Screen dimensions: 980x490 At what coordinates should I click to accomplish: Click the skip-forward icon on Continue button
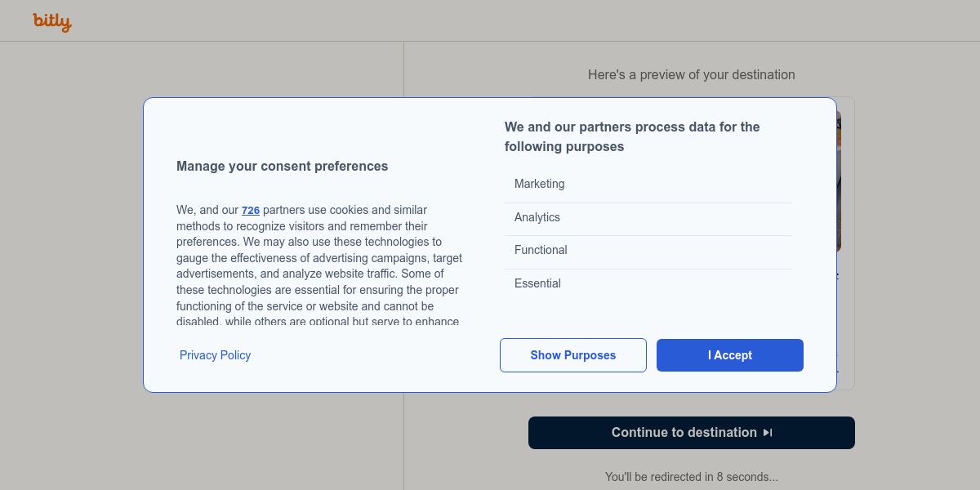768,433
